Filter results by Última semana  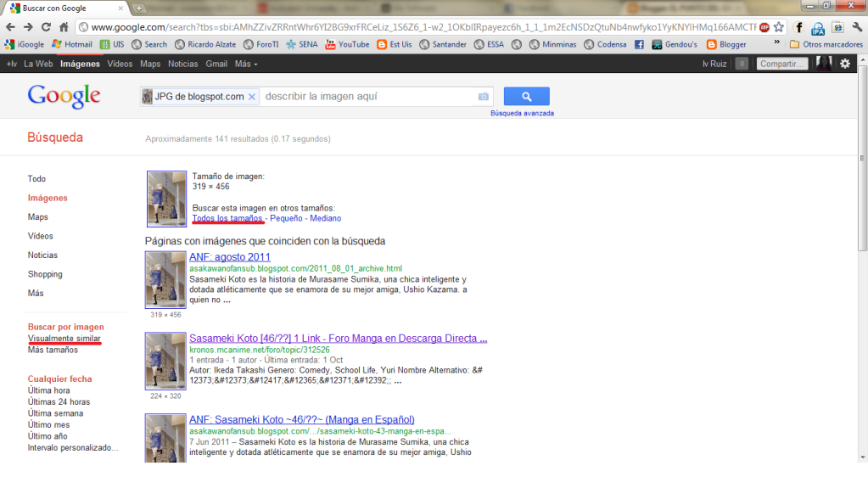[55, 413]
